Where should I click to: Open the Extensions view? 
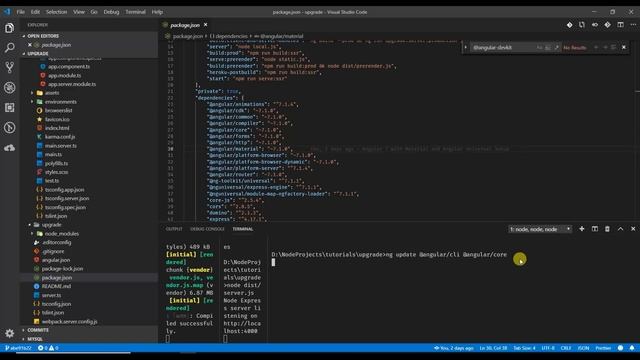point(9,107)
